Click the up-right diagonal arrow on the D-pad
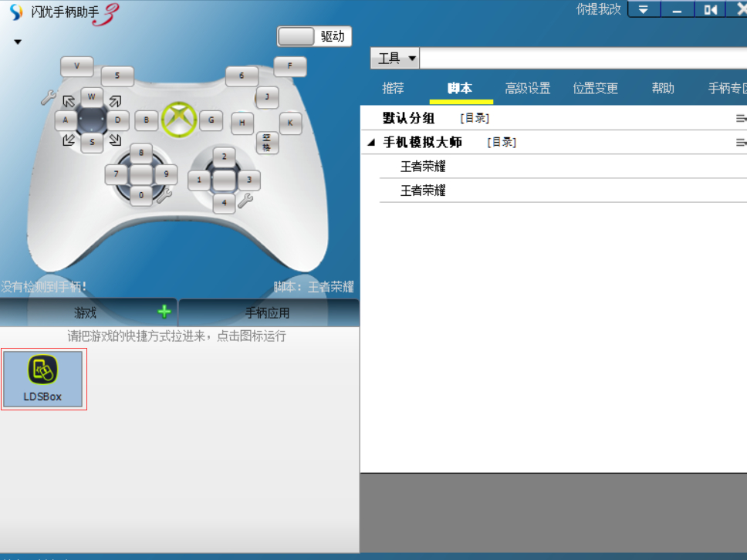The width and height of the screenshot is (747, 560). click(x=115, y=100)
